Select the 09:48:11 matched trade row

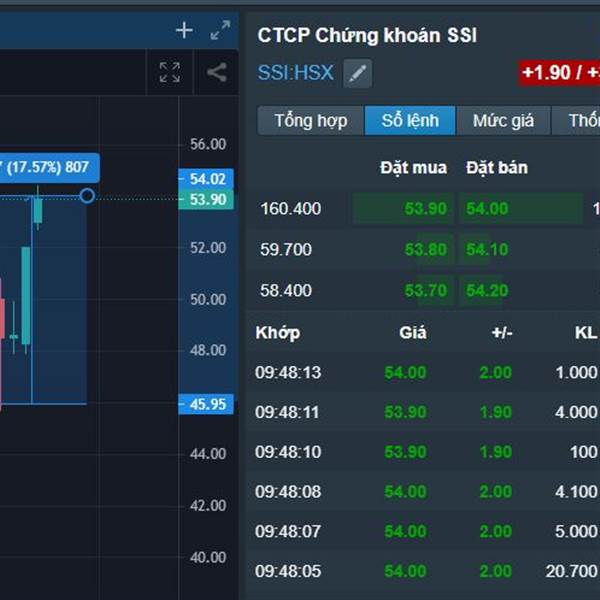point(423,412)
